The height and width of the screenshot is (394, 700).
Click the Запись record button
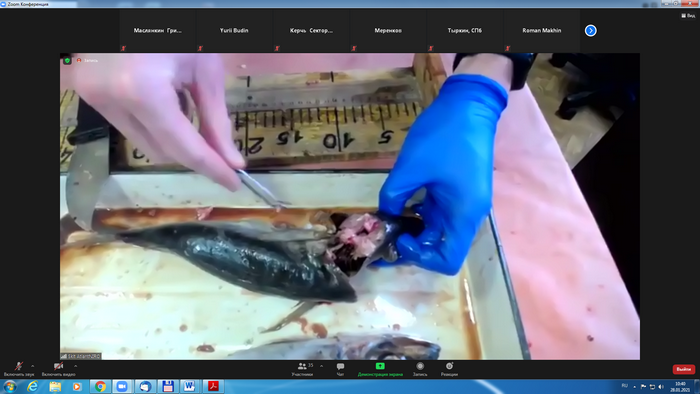point(420,369)
